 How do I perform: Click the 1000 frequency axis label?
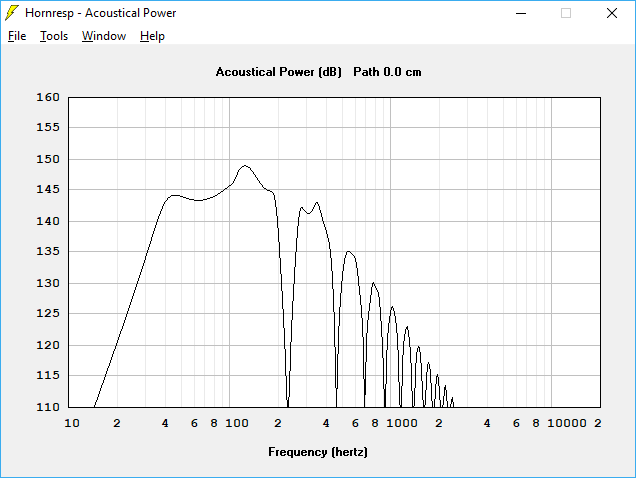tap(402, 423)
